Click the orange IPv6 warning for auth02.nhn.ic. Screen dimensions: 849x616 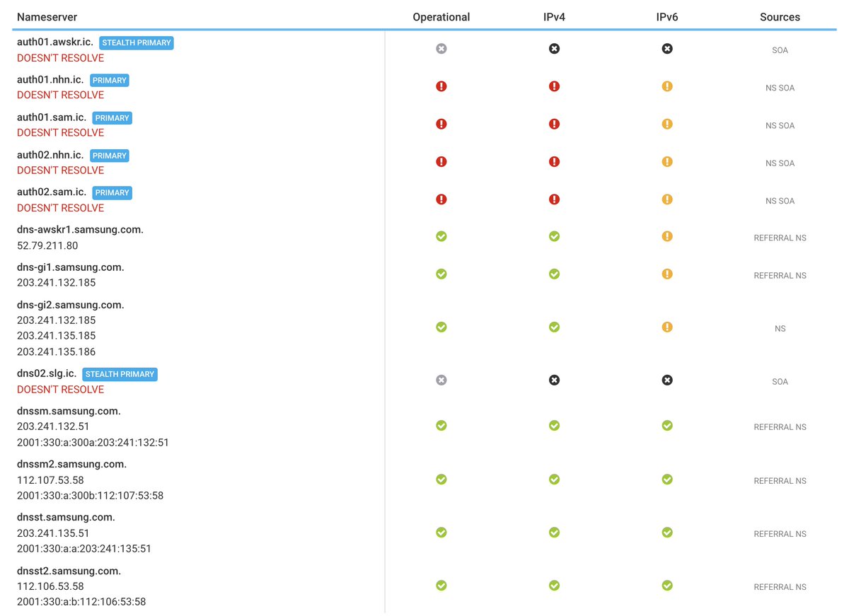(x=667, y=161)
